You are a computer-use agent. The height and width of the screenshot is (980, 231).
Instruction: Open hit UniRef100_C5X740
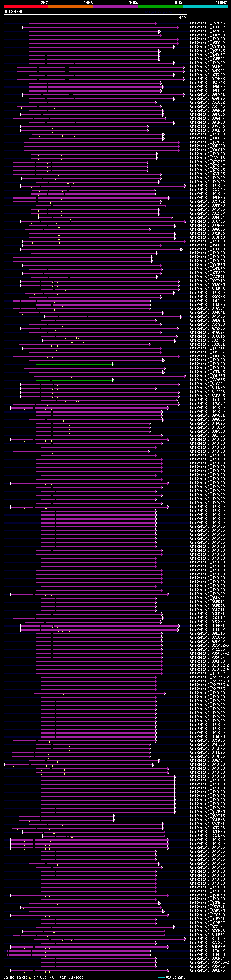pyautogui.click(x=208, y=107)
